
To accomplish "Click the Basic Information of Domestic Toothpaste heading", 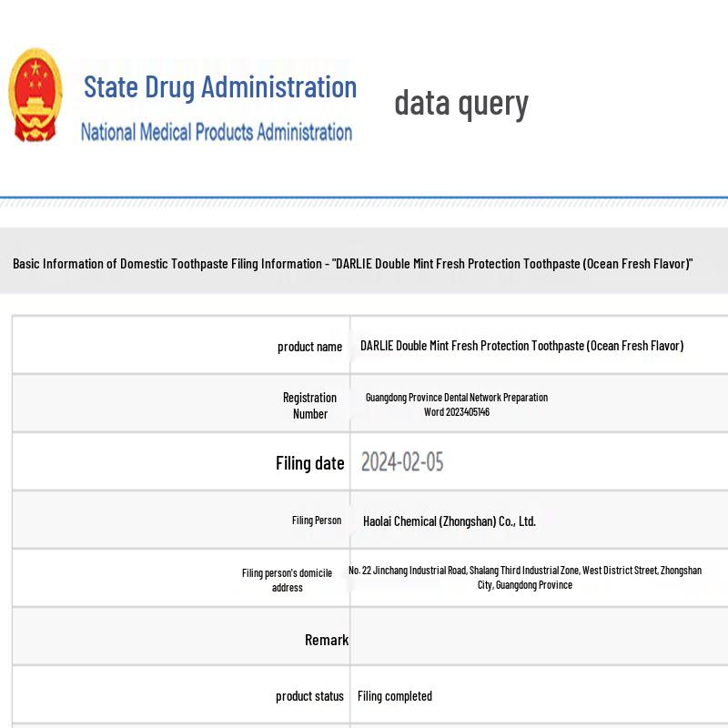I will coord(353,264).
